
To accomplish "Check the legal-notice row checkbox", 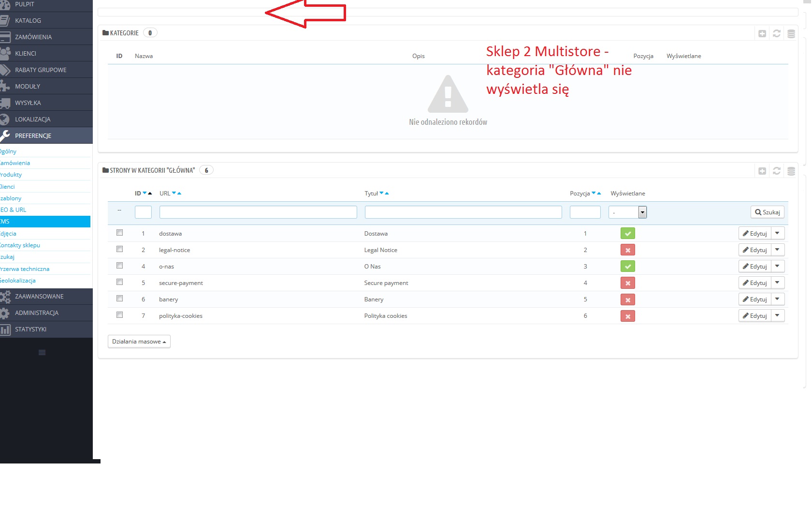I will pyautogui.click(x=120, y=249).
